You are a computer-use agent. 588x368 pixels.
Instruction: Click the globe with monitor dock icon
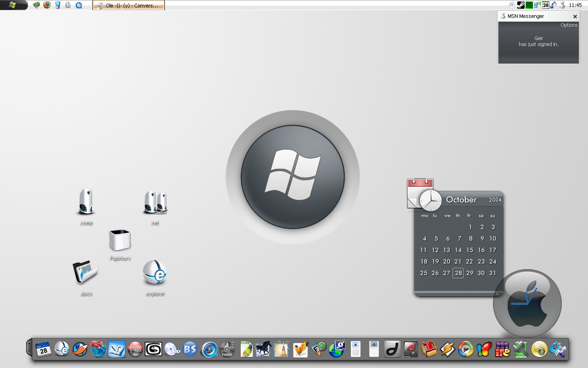coord(337,350)
